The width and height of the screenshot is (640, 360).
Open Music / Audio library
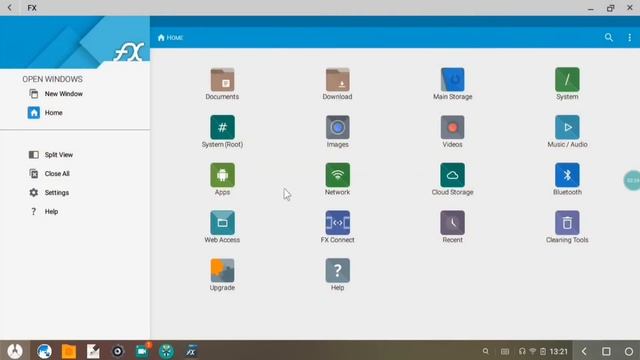(567, 131)
